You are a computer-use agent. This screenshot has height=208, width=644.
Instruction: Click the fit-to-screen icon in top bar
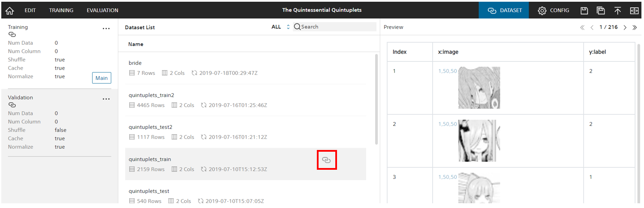click(x=634, y=10)
